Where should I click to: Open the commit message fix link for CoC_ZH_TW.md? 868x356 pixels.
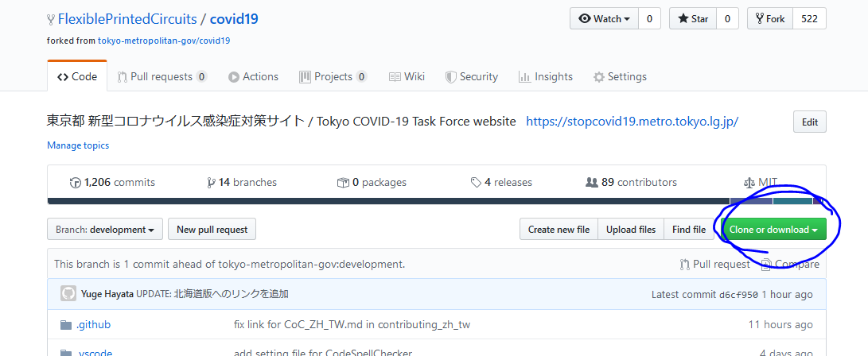(x=352, y=324)
